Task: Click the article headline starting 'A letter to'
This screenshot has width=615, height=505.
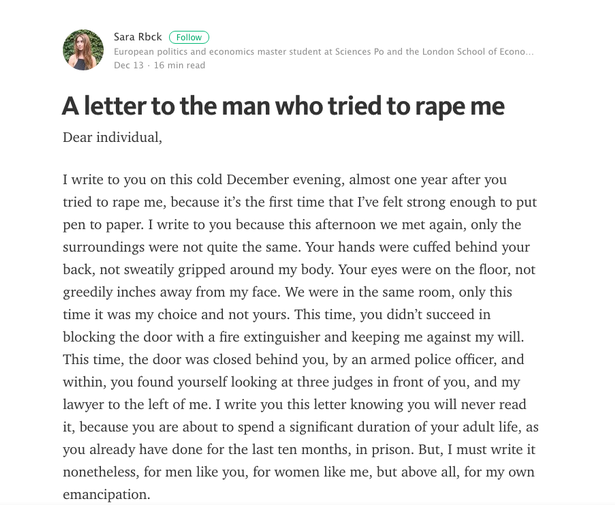Action: pos(283,106)
